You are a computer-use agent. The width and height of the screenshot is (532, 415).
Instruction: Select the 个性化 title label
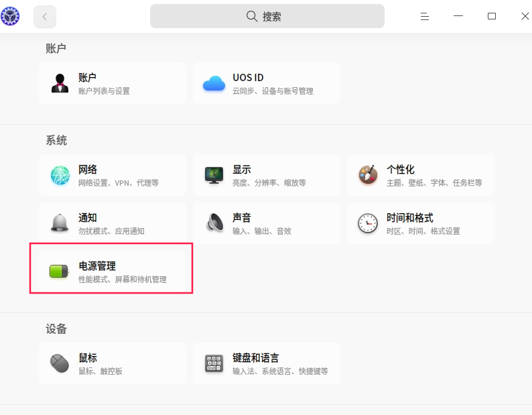401,170
